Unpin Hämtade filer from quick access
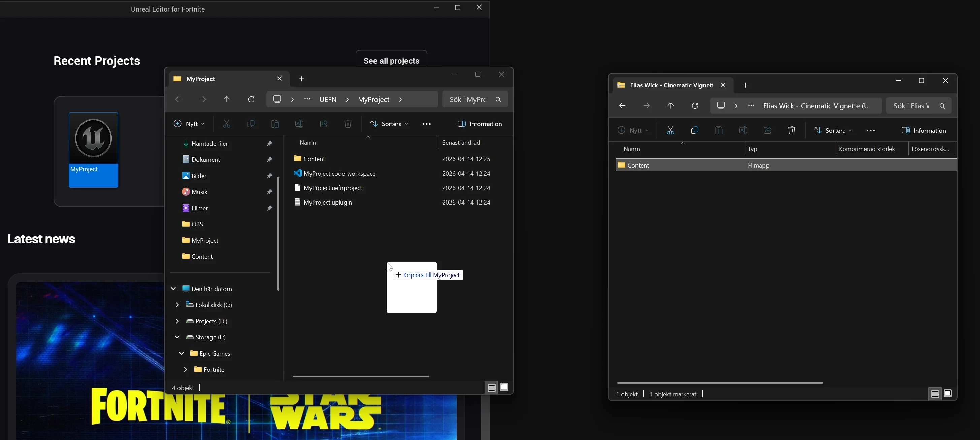Viewport: 980px width, 440px height. pyautogui.click(x=270, y=144)
